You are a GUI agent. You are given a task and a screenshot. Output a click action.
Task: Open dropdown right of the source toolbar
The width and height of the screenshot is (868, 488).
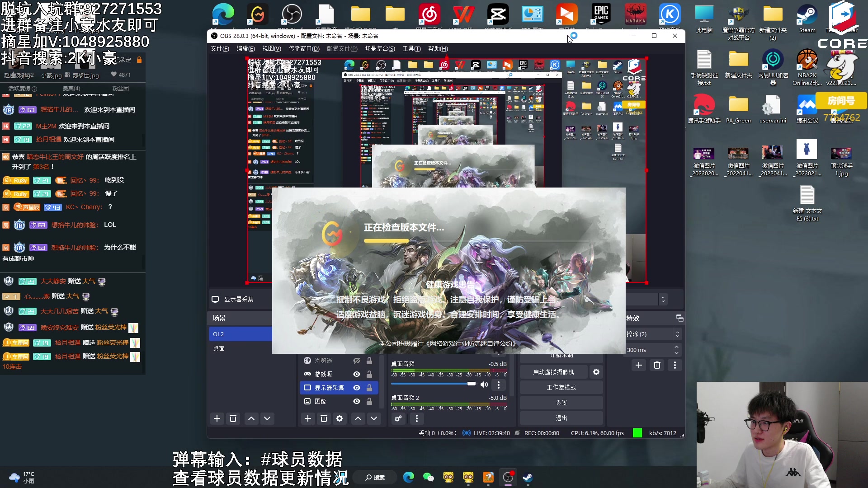point(663,299)
